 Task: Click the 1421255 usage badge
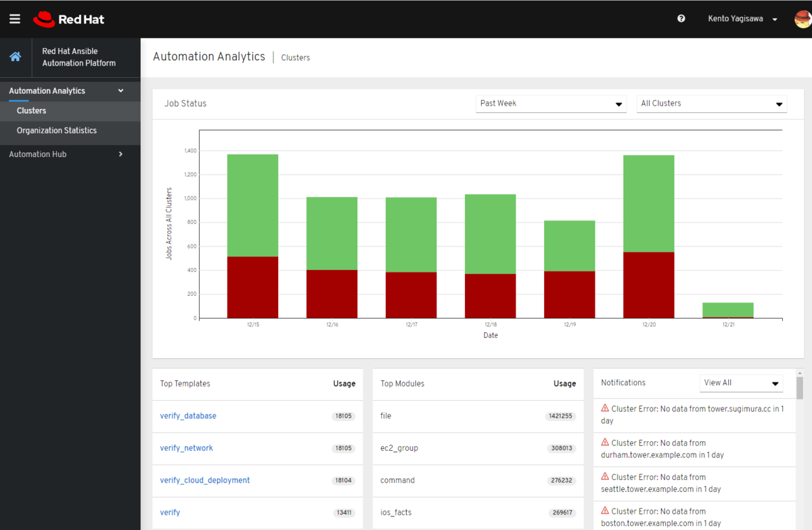click(x=561, y=416)
